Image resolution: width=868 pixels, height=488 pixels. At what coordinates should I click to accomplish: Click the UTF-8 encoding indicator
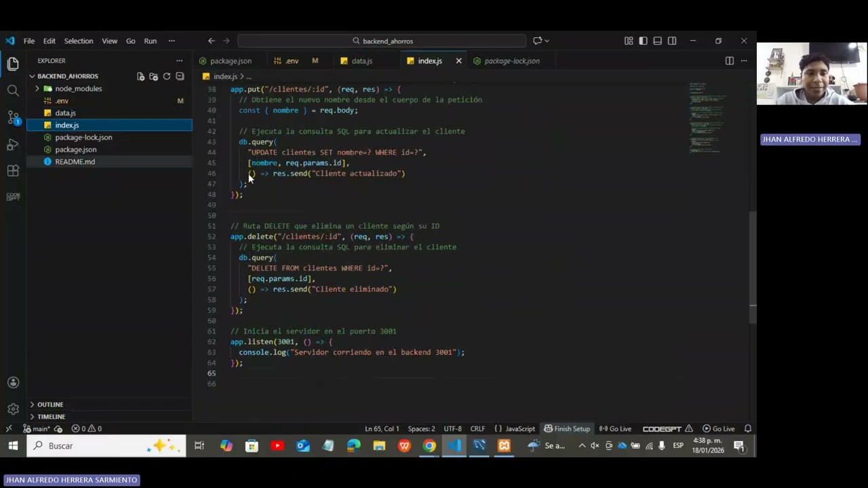tap(452, 428)
